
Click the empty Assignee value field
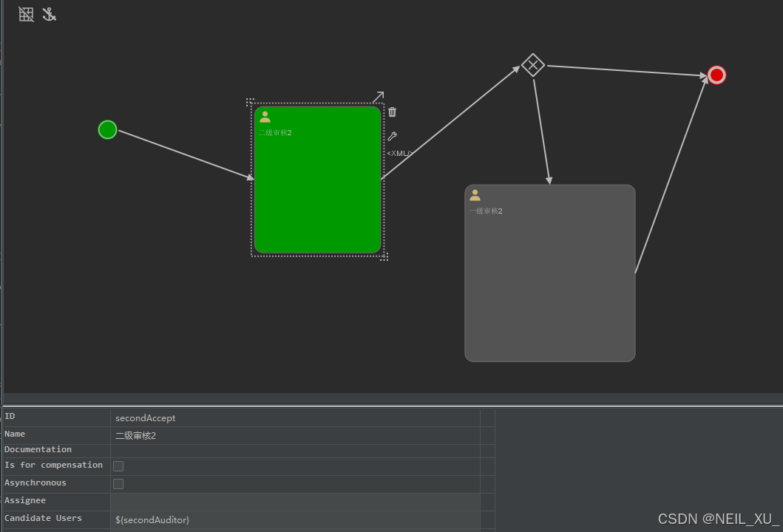coord(294,502)
